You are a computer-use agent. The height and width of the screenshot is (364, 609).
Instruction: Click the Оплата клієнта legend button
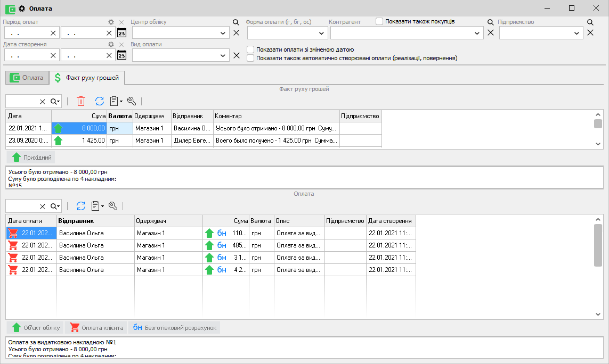tap(96, 328)
